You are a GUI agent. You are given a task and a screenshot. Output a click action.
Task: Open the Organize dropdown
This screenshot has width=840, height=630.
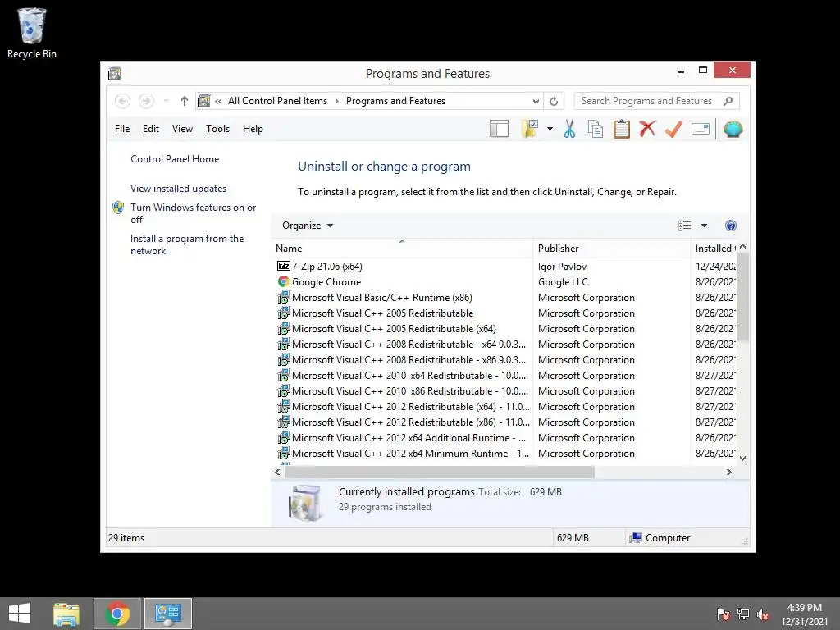(x=308, y=226)
